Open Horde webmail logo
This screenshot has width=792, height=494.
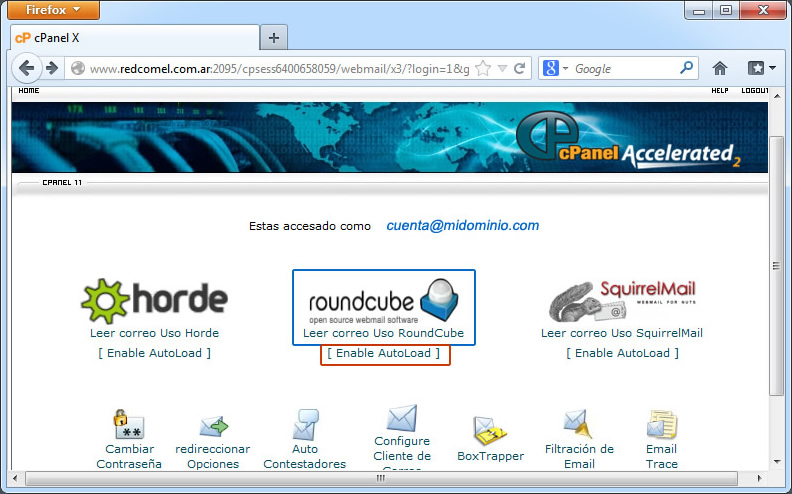(x=154, y=299)
